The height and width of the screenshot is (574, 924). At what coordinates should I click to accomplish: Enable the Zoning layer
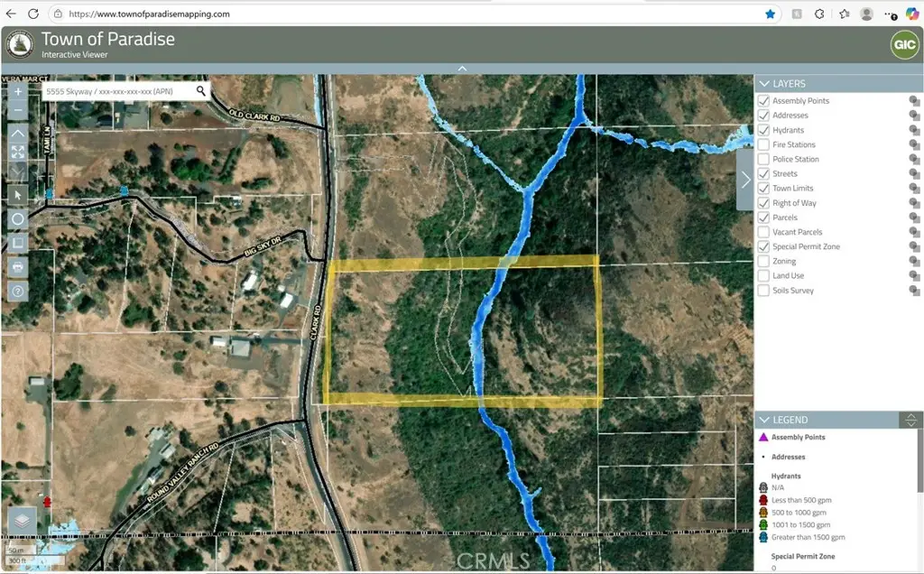762,261
